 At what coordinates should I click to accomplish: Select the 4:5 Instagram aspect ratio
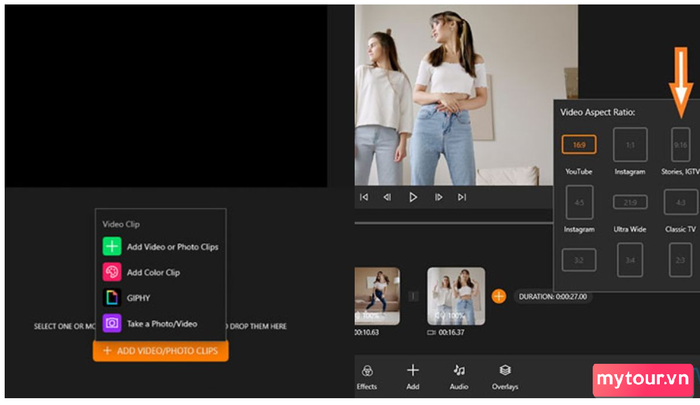pyautogui.click(x=579, y=202)
